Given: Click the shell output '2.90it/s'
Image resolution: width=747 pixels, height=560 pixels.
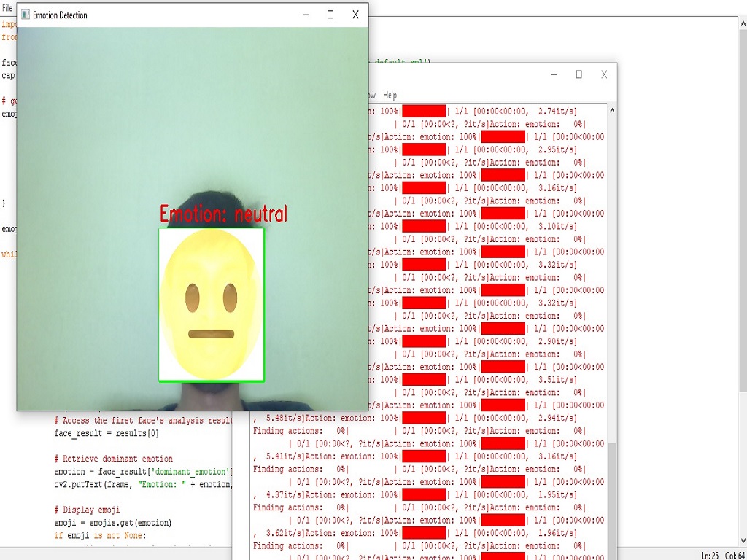Looking at the screenshot, I should click(x=557, y=341).
